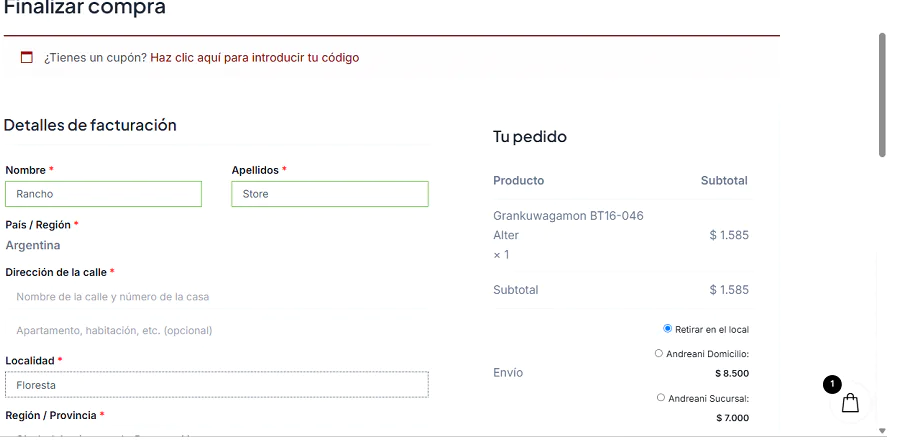Click the apartment optional input field

click(x=217, y=330)
